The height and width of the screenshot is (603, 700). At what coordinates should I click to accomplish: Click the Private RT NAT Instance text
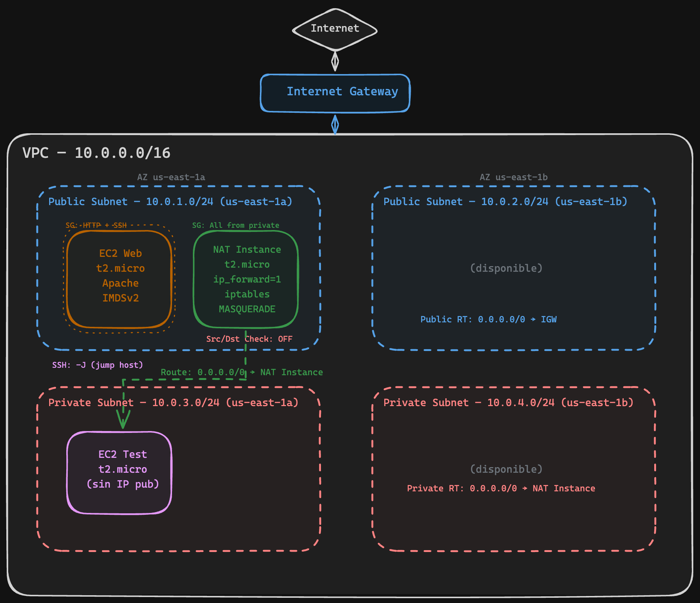coord(501,488)
